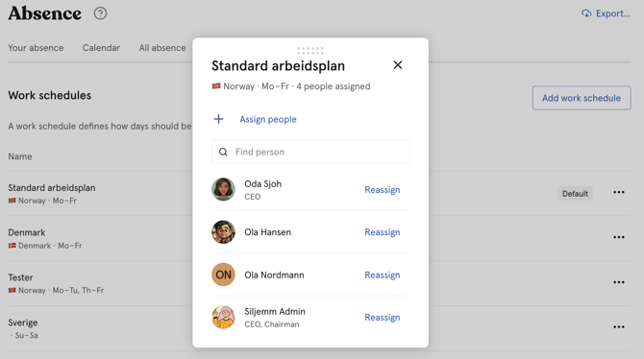Click the plus icon beside Assign people
Screen dimensions: 644x359
pos(218,119)
